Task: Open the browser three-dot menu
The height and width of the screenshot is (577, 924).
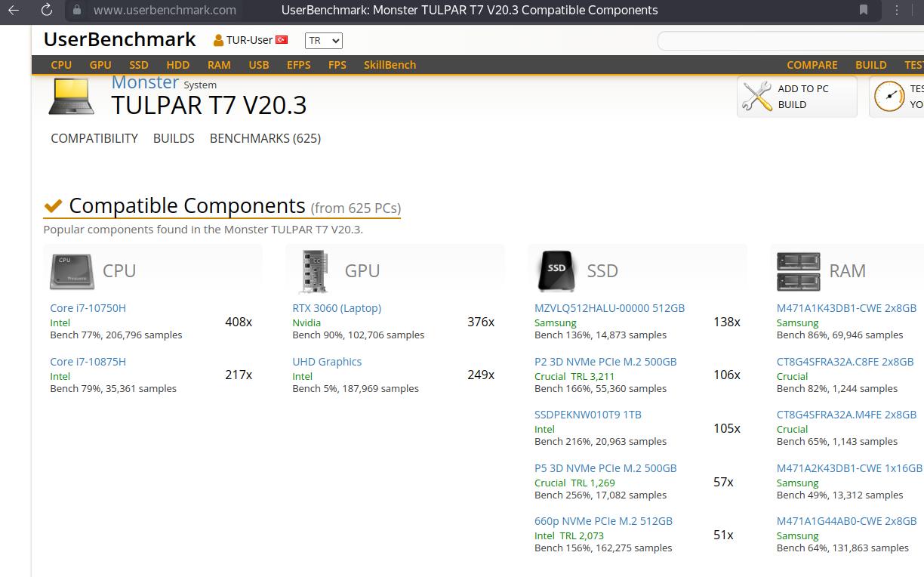Action: point(897,11)
